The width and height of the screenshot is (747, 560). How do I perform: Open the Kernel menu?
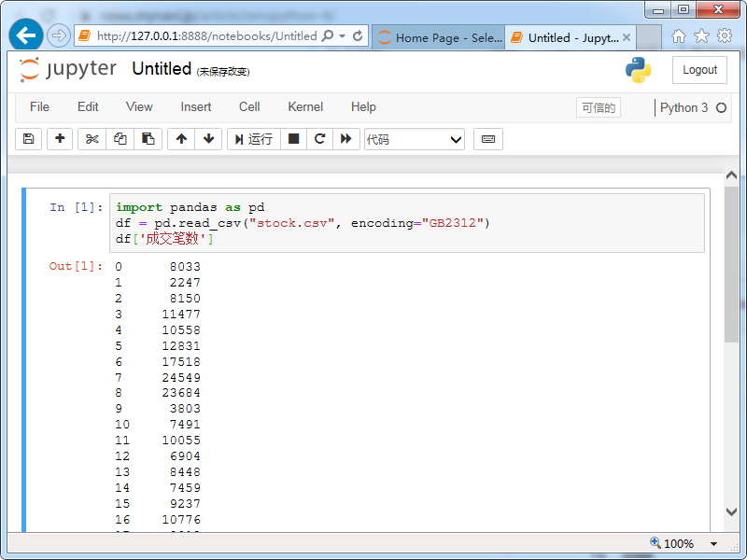tap(305, 106)
